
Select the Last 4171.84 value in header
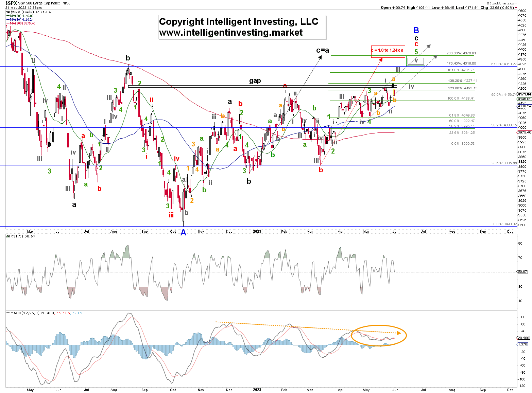467,7
